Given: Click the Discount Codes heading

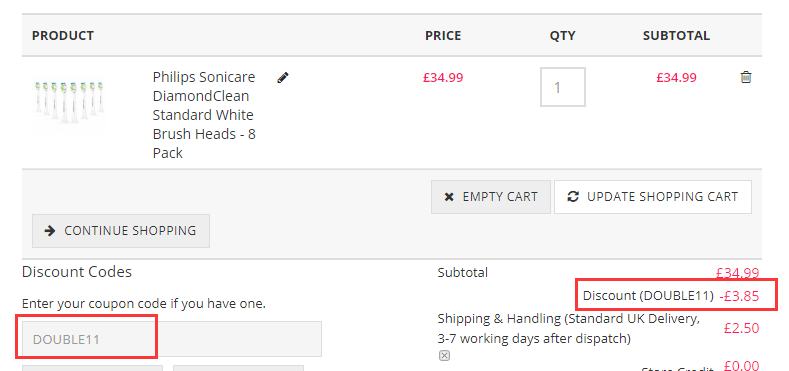Looking at the screenshot, I should point(77,272).
